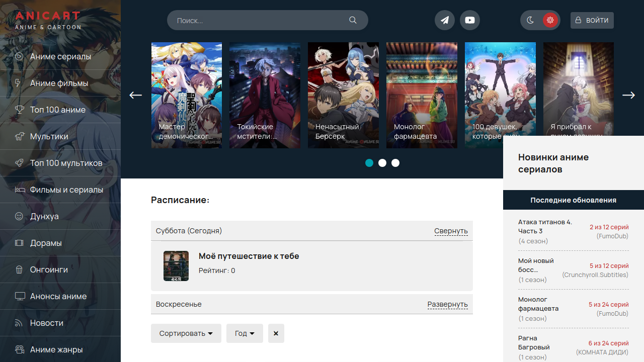Click the Воскресенье row label
Image resolution: width=644 pixels, height=362 pixels.
(179, 304)
